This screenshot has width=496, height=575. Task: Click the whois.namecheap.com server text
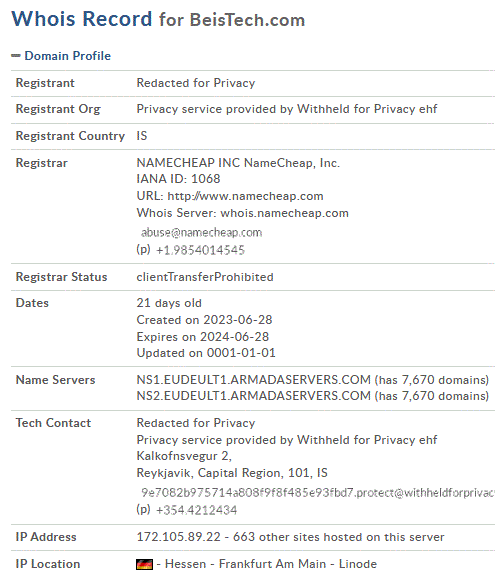pos(284,213)
